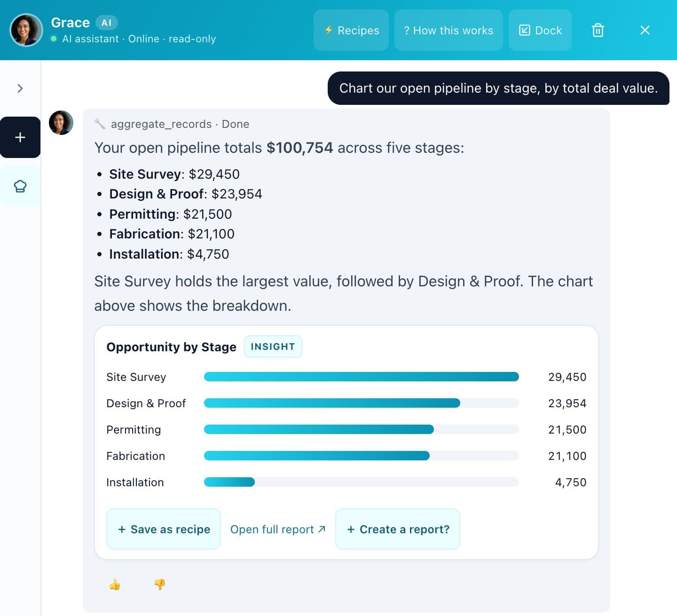
Task: Click the 29,450 value in the chart
Action: pyautogui.click(x=567, y=377)
